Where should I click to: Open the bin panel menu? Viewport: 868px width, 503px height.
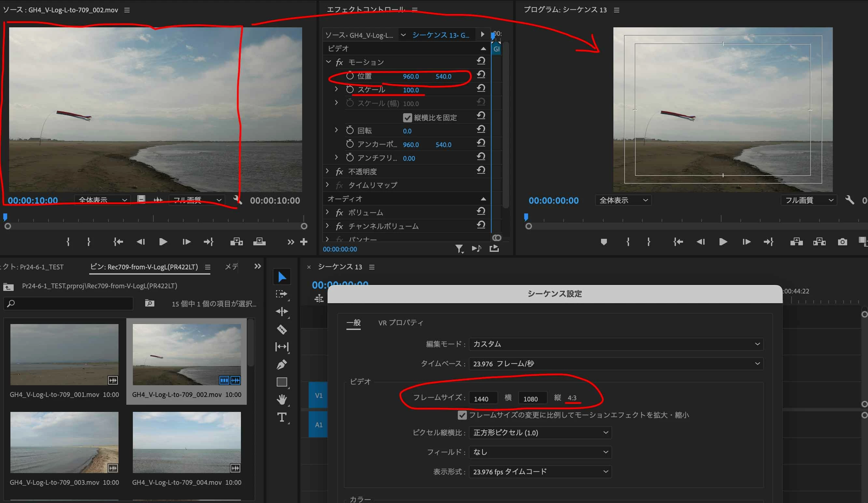tap(207, 267)
